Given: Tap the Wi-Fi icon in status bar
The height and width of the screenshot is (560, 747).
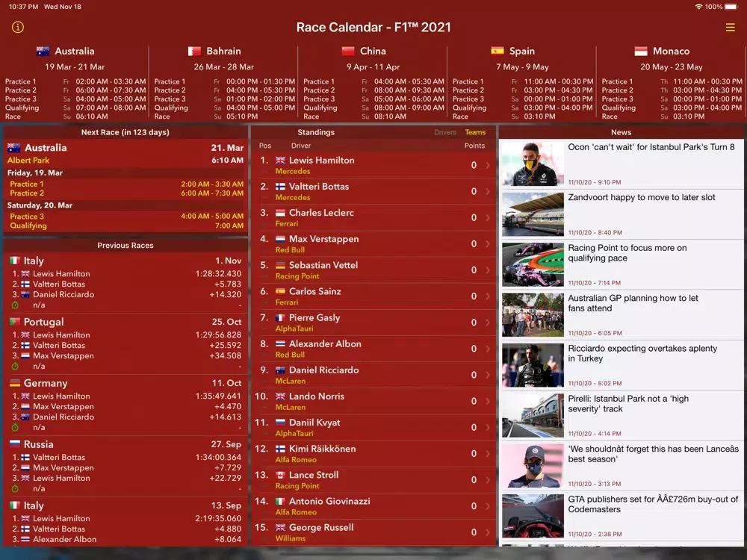Looking at the screenshot, I should click(698, 7).
